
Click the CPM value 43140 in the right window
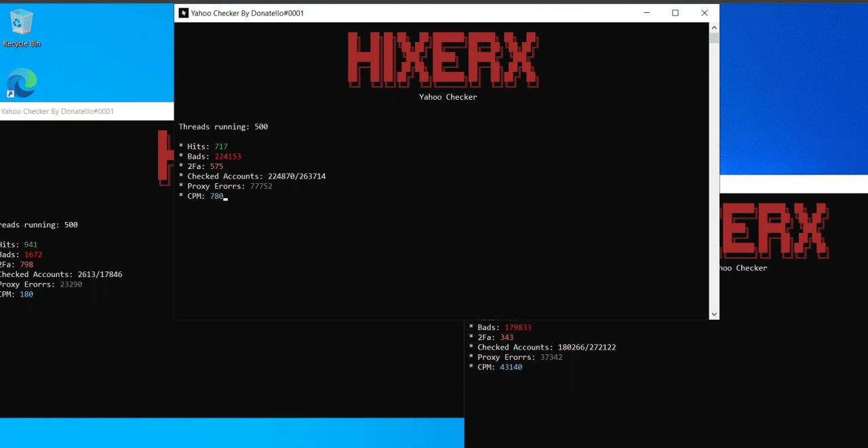(511, 367)
